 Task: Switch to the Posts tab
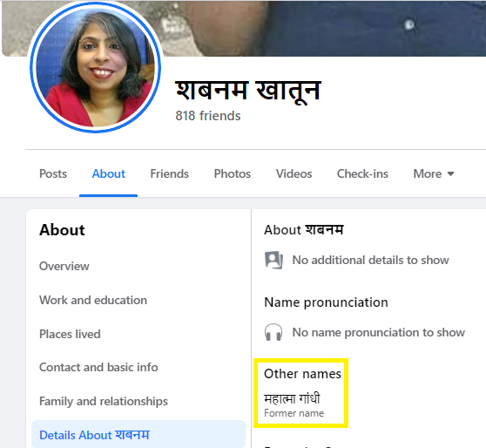coord(53,173)
